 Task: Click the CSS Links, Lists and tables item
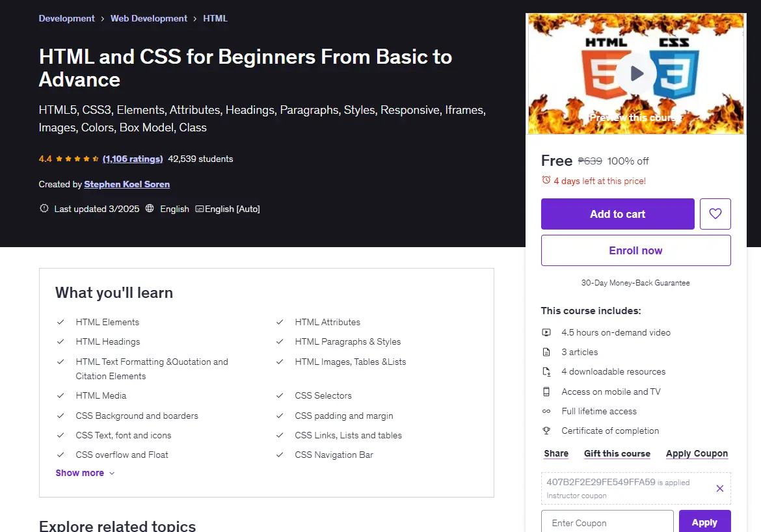point(349,435)
